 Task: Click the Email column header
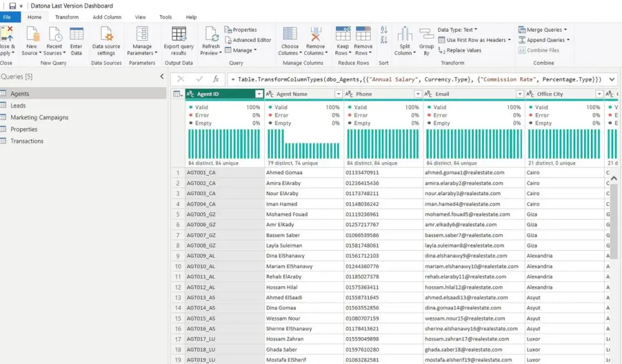click(x=473, y=94)
